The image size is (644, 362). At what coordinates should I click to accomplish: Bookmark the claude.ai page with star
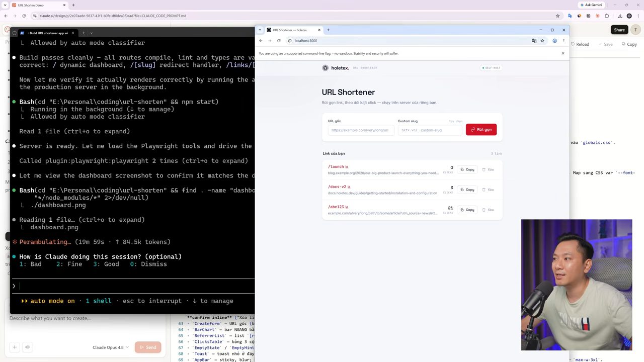click(x=557, y=16)
